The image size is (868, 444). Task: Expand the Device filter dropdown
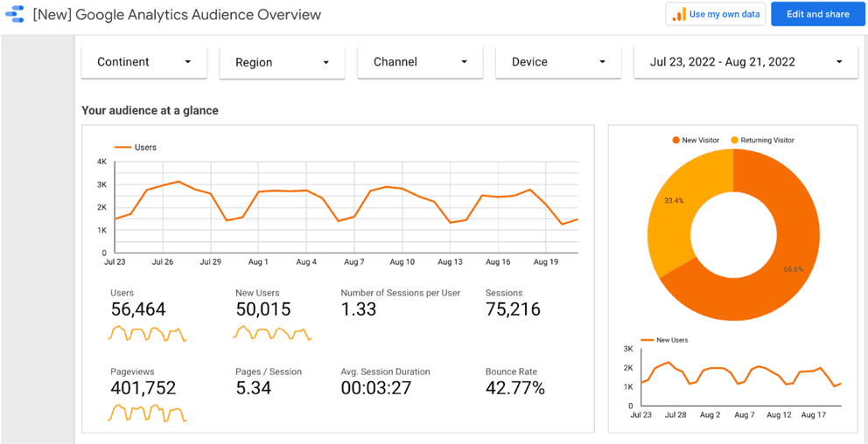(x=558, y=62)
